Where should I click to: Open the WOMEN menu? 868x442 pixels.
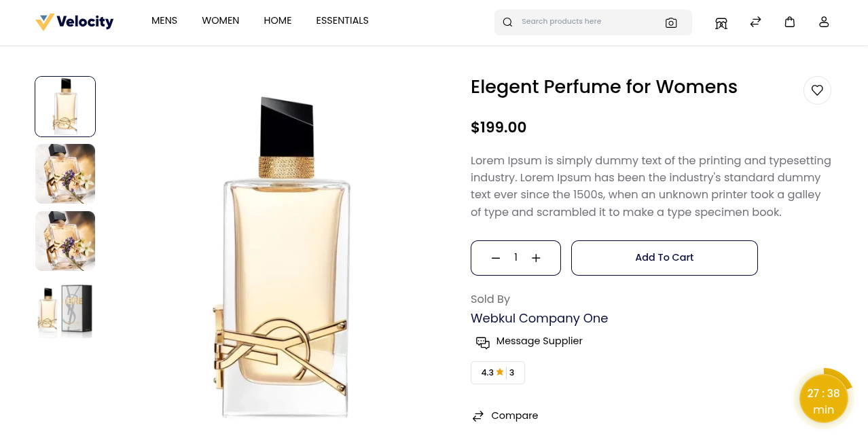click(220, 20)
